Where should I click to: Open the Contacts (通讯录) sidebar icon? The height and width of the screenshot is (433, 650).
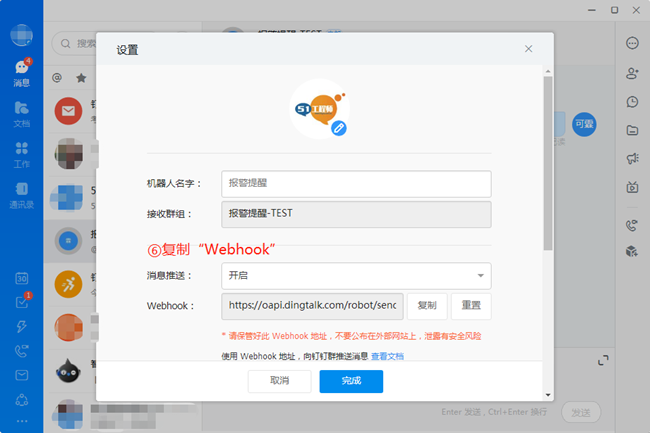tap(22, 195)
